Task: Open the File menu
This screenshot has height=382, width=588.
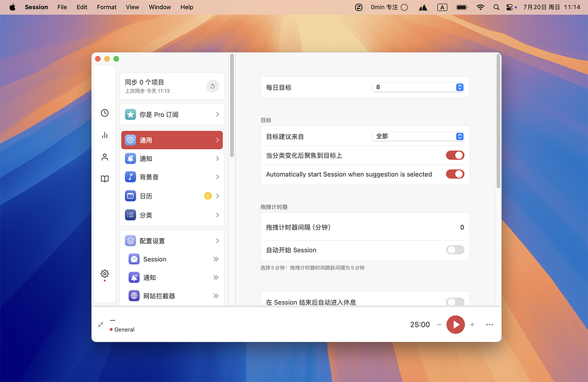Action: 62,7
